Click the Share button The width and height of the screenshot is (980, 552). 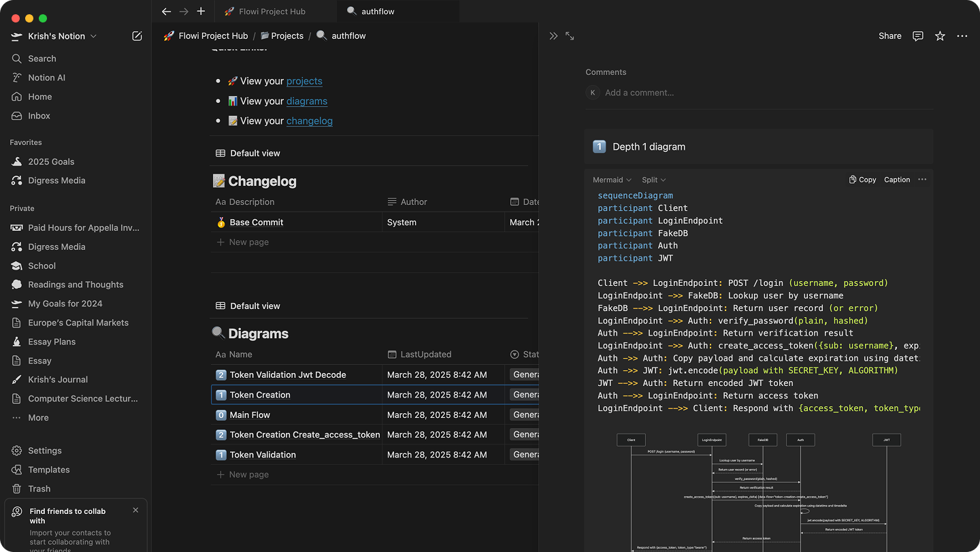890,36
